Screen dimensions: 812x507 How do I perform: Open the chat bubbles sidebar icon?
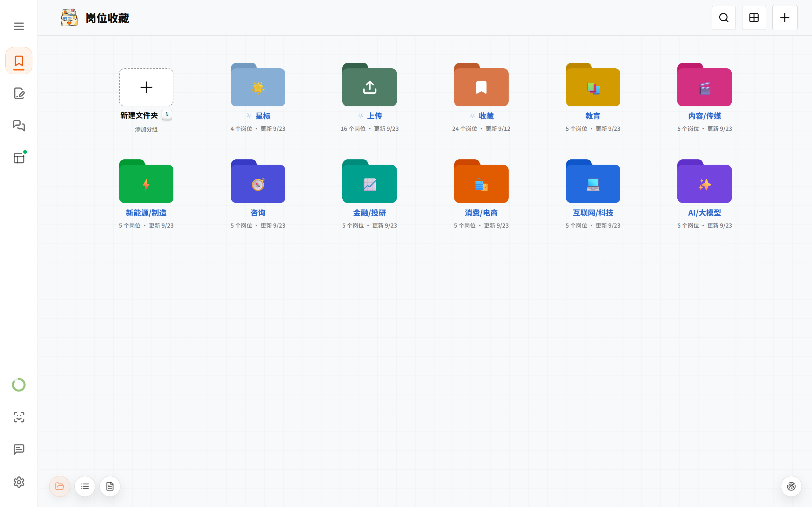click(x=19, y=125)
